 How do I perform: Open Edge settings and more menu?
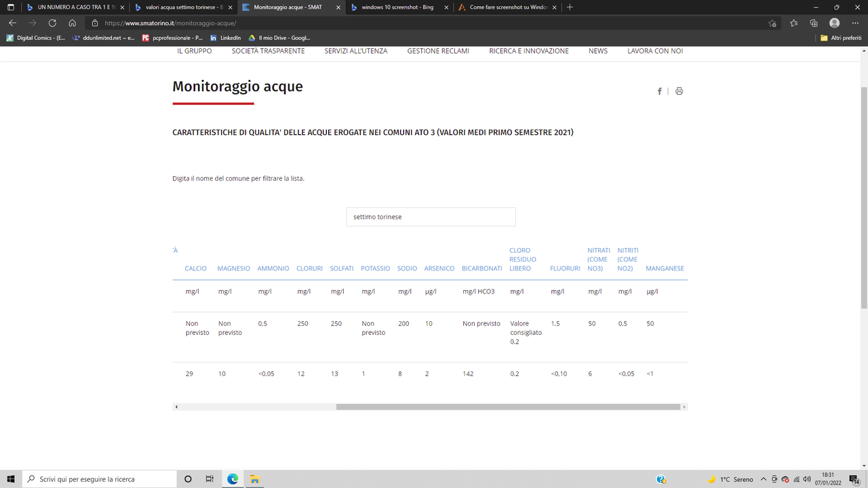click(x=855, y=23)
